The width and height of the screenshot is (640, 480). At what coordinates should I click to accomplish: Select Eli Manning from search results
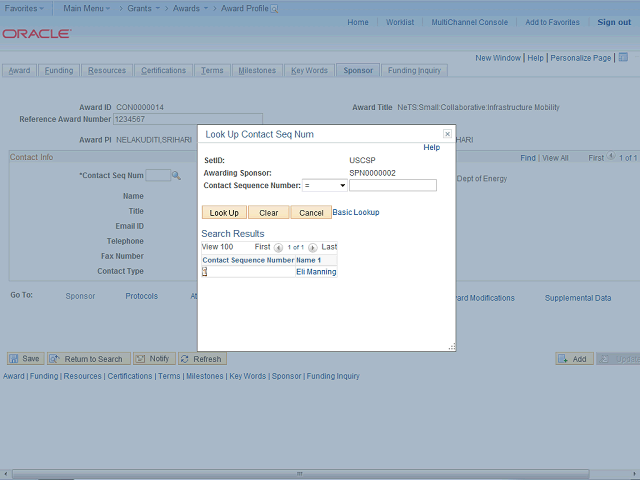[316, 272]
